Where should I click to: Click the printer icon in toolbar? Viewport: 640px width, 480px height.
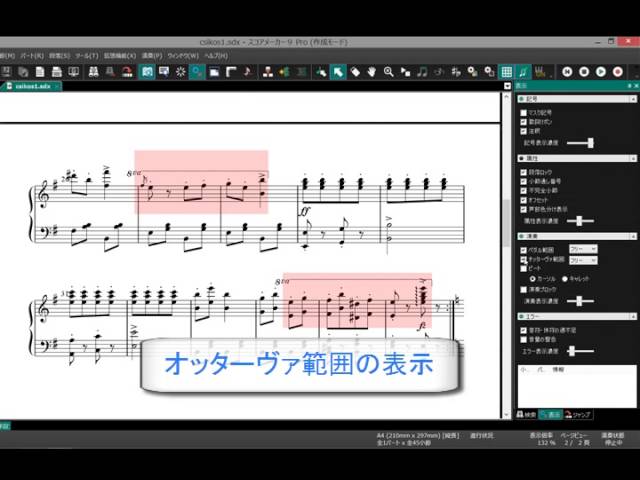tap(57, 72)
